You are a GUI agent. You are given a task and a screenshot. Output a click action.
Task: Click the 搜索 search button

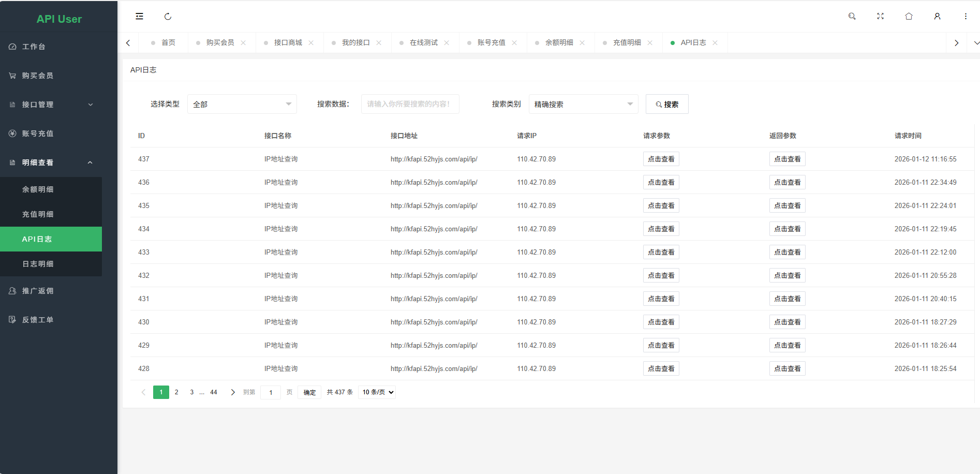[x=666, y=104]
